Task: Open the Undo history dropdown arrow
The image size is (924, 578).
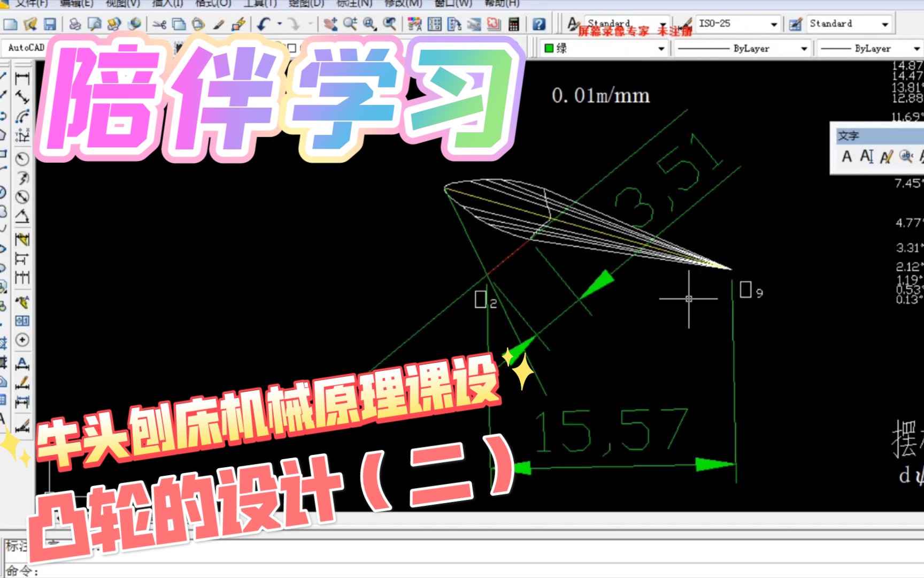Action: coord(279,24)
